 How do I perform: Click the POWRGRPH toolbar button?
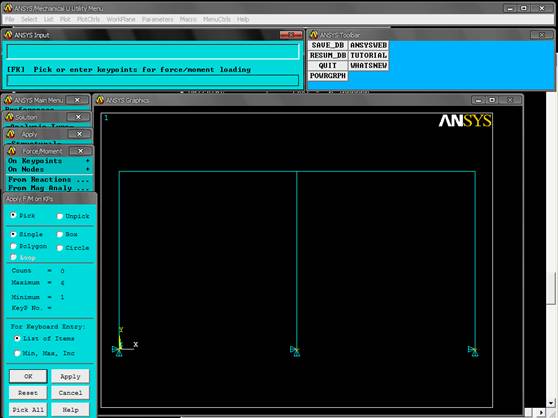[328, 76]
